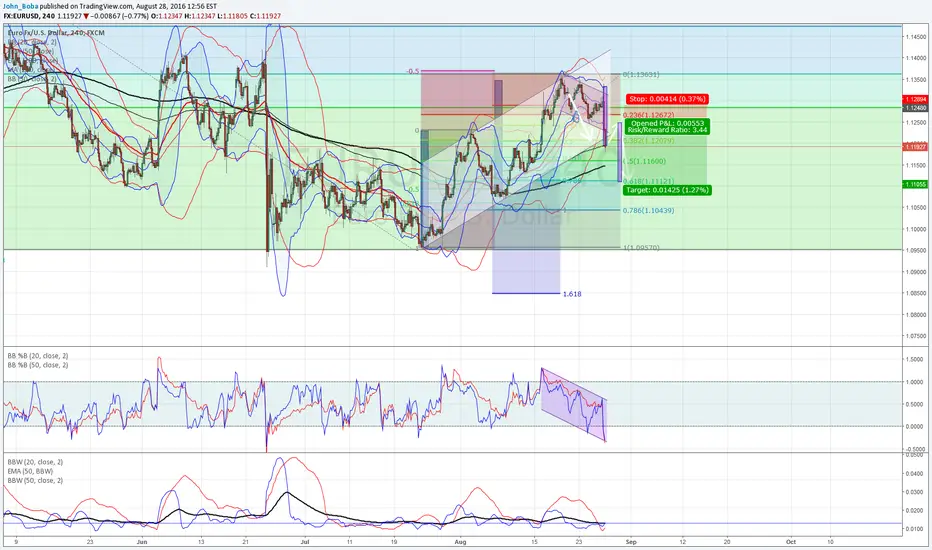Click the Fib level 0.382(1.12079) label

coord(648,141)
